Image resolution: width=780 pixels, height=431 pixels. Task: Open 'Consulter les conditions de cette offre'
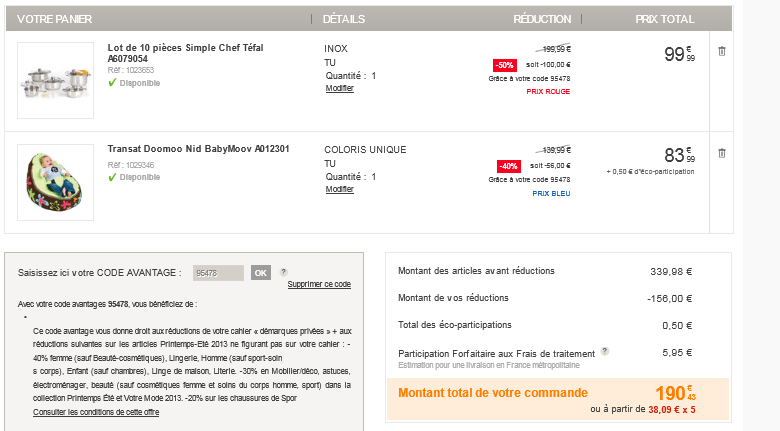pyautogui.click(x=96, y=412)
